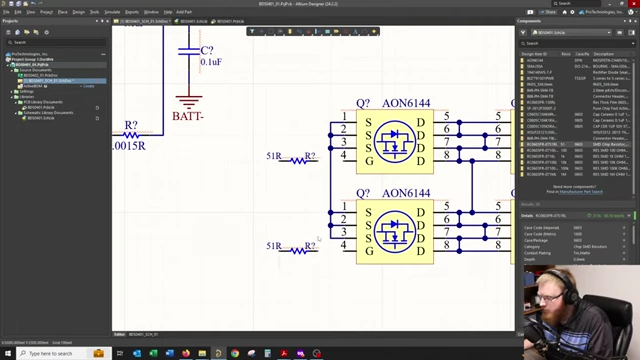Toggle visibility of Depth parameter

(x=624, y=259)
